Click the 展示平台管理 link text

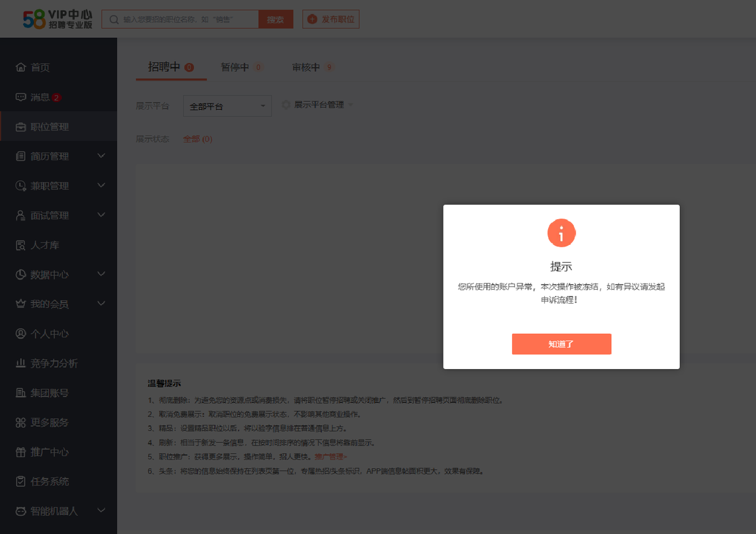coord(319,105)
